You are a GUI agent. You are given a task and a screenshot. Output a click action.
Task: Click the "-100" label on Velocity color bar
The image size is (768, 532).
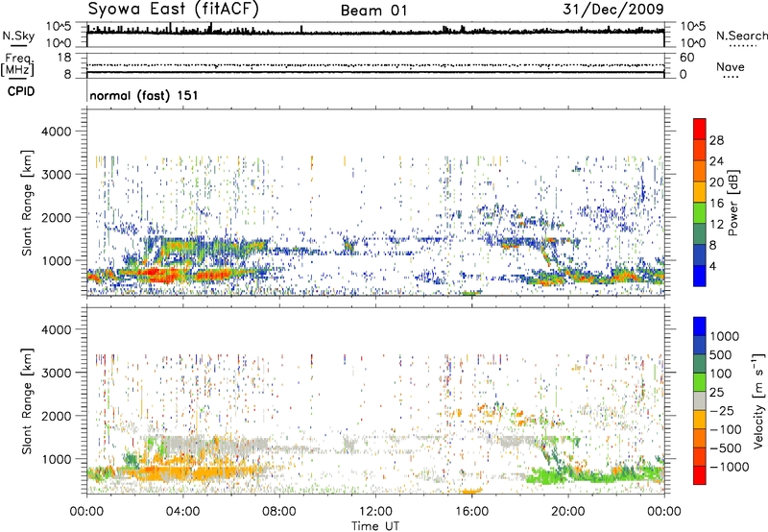tap(725, 429)
